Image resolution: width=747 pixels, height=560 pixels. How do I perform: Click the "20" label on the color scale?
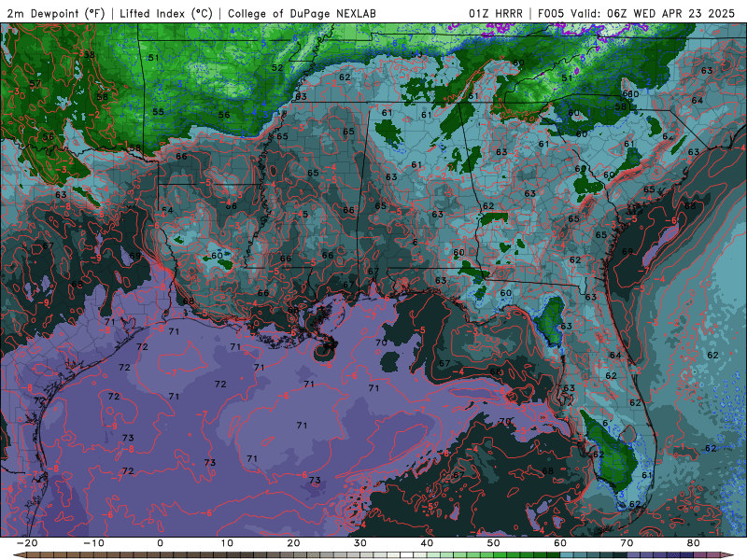pos(293,543)
